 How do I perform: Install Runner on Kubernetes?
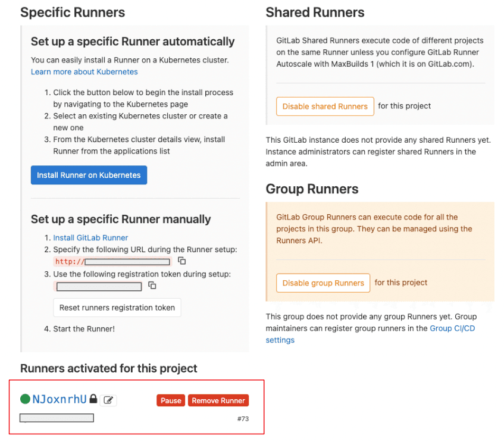tap(89, 175)
